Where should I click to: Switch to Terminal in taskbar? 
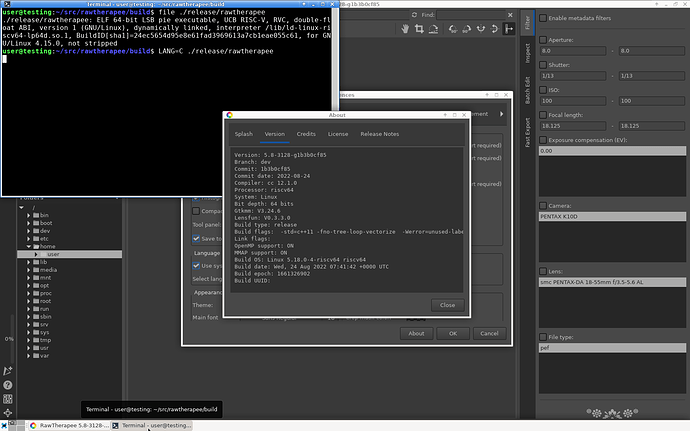[152, 425]
